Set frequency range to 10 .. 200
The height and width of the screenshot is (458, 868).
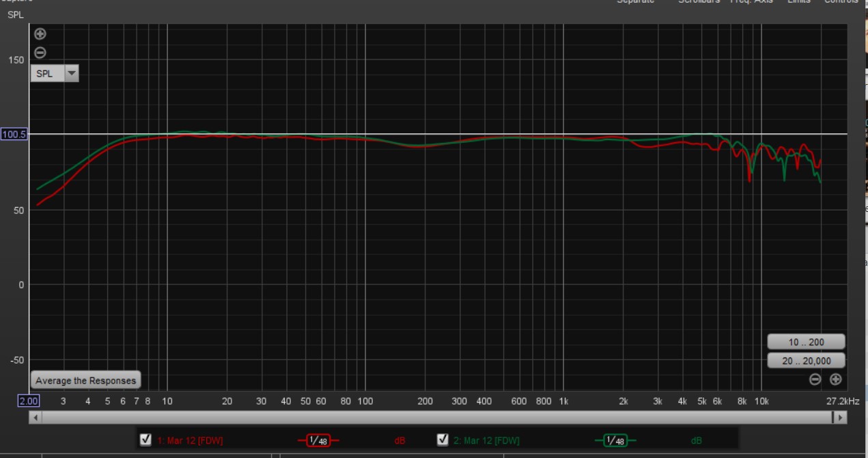coord(806,342)
